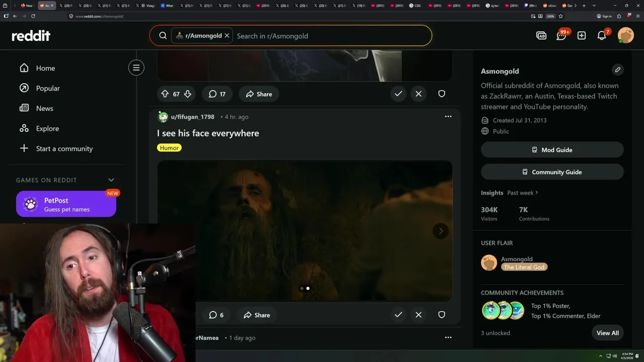The image size is (644, 362).
Task: Remove the r/Asmongold search filter chip
Action: tap(227, 36)
